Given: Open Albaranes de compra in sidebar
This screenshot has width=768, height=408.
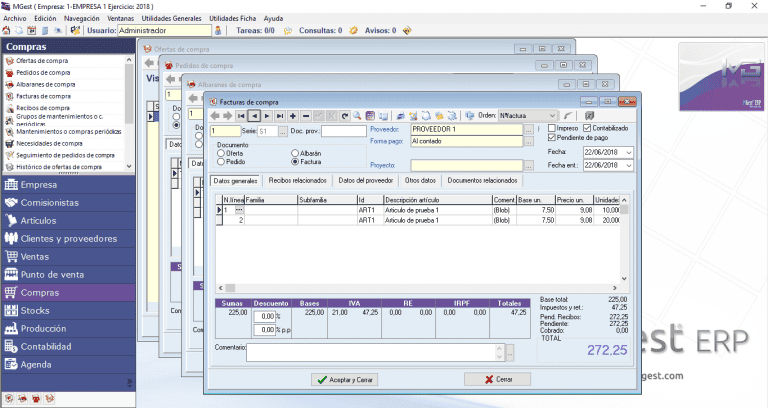Looking at the screenshot, I should (x=46, y=84).
